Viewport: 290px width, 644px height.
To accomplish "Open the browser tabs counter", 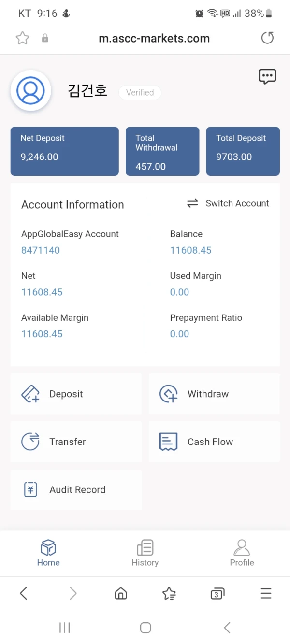I will point(217,594).
